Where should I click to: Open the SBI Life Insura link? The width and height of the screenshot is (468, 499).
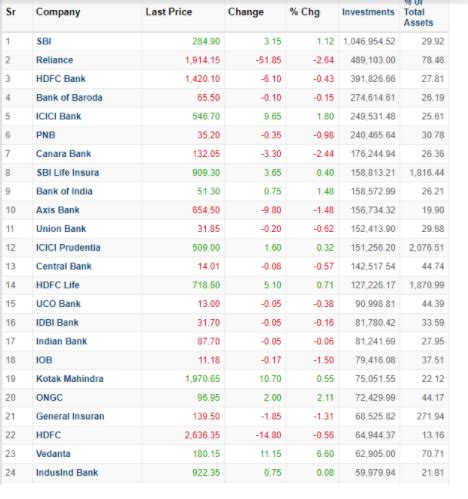click(68, 173)
